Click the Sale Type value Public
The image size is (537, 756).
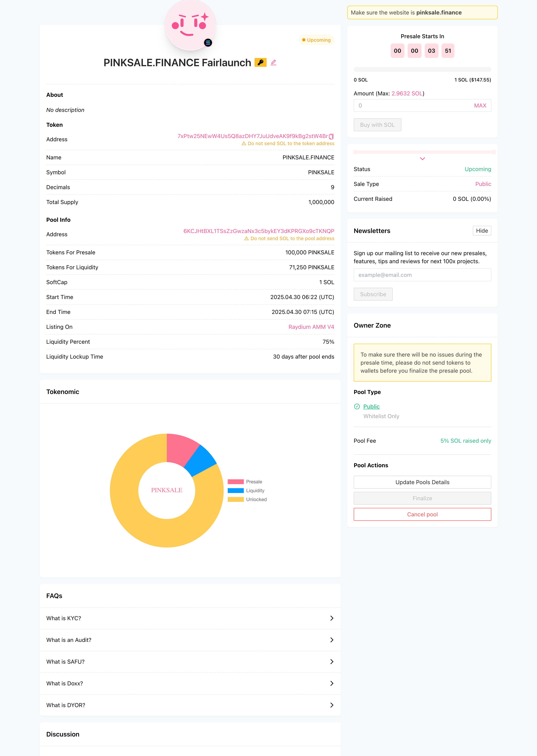pyautogui.click(x=483, y=184)
